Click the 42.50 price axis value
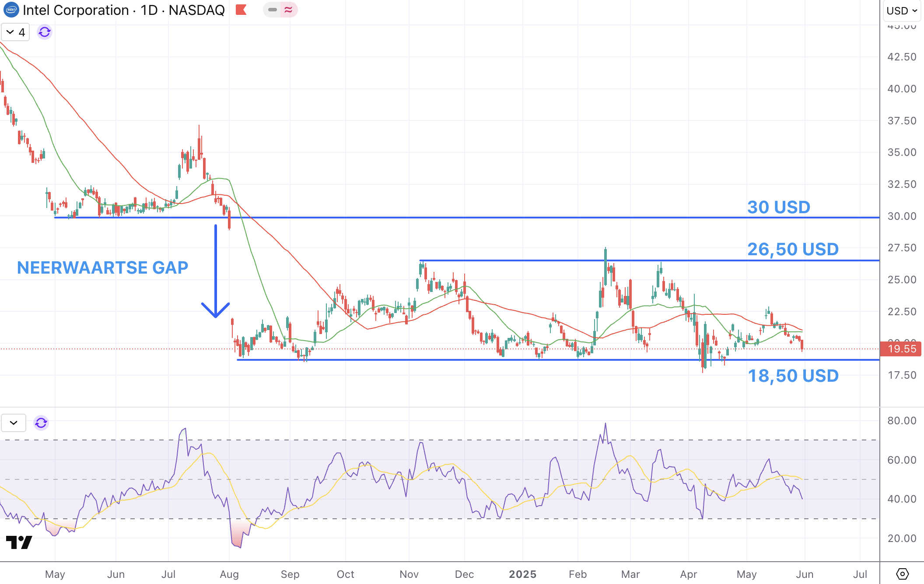 point(902,57)
